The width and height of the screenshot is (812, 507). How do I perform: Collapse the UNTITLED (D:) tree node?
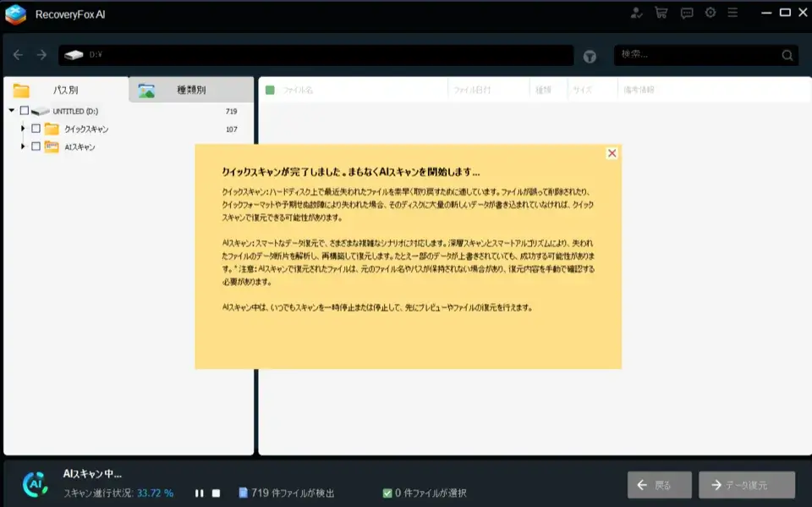pyautogui.click(x=11, y=110)
